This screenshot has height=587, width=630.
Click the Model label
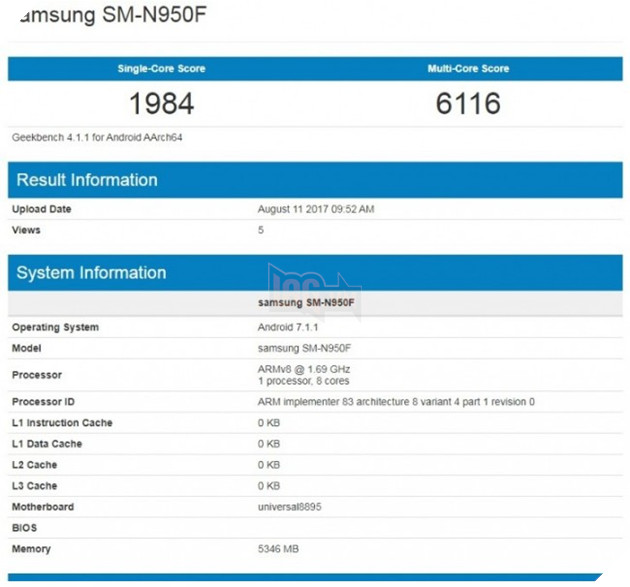click(27, 348)
